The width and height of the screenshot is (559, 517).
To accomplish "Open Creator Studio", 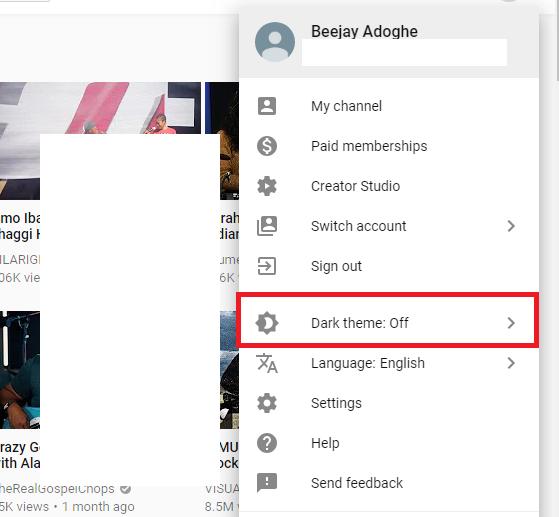I will [x=389, y=186].
